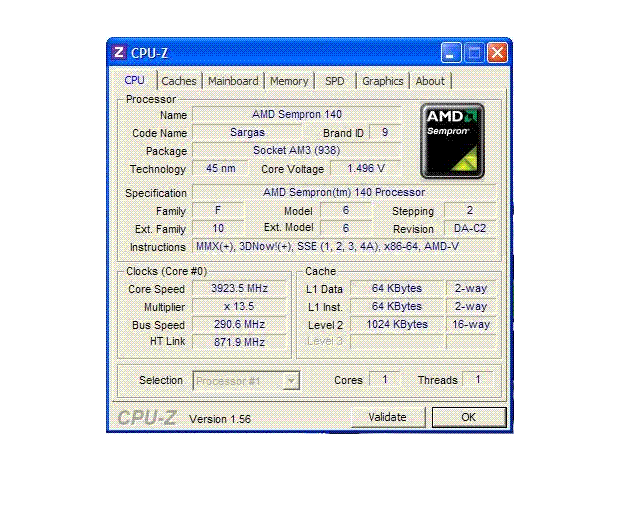Click the L1 Inst. 64 KBytes value
This screenshot has width=640, height=512.
point(396,306)
